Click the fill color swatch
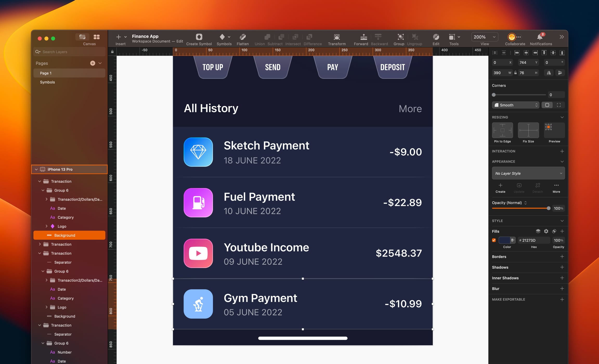The width and height of the screenshot is (599, 364). tap(504, 240)
